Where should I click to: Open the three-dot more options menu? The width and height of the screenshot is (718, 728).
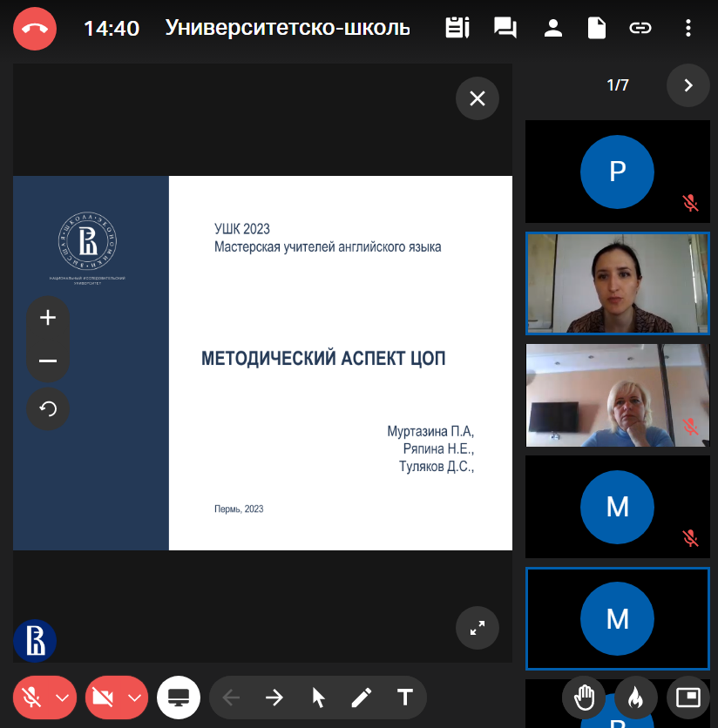(x=688, y=28)
